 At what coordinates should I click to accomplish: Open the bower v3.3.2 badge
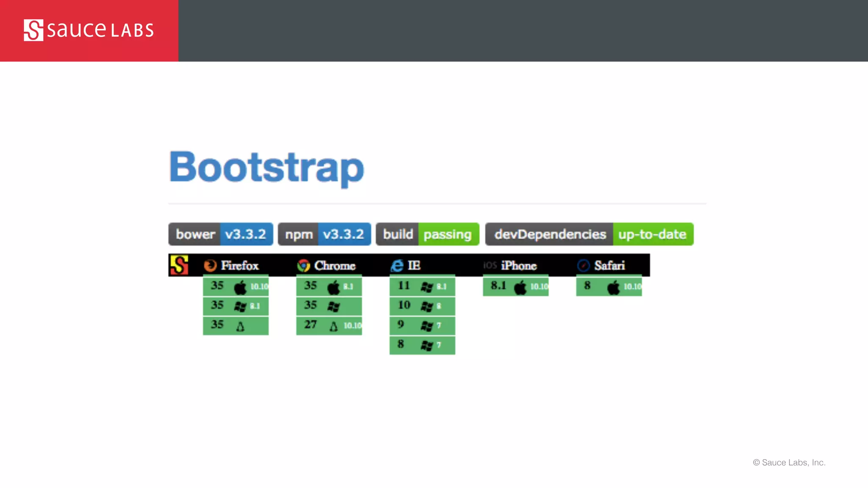pos(220,234)
